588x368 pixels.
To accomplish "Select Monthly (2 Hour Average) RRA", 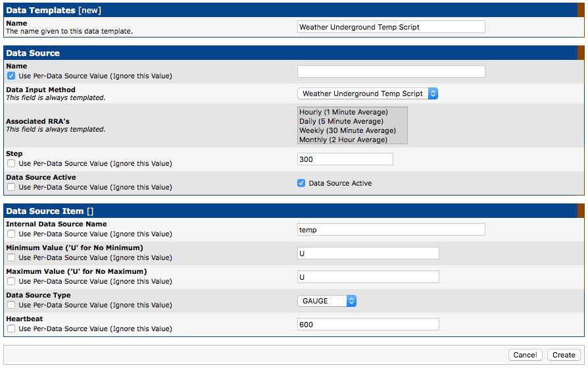I will 343,140.
